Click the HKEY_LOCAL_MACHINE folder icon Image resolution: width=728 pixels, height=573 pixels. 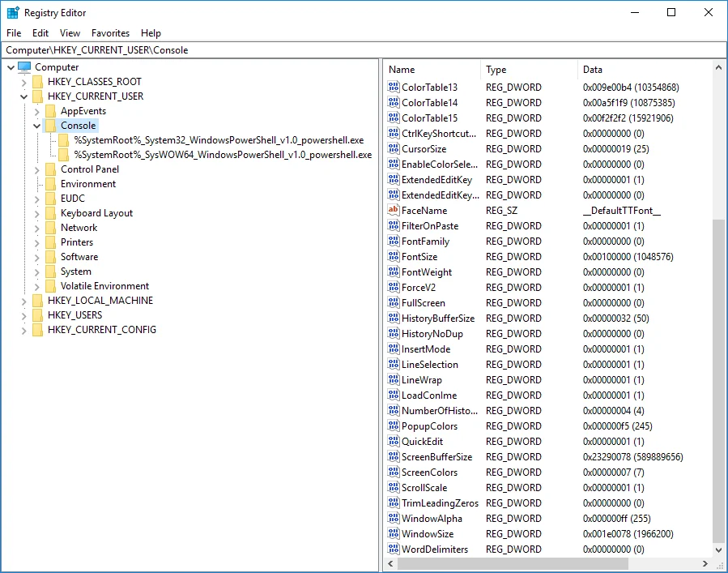37,301
